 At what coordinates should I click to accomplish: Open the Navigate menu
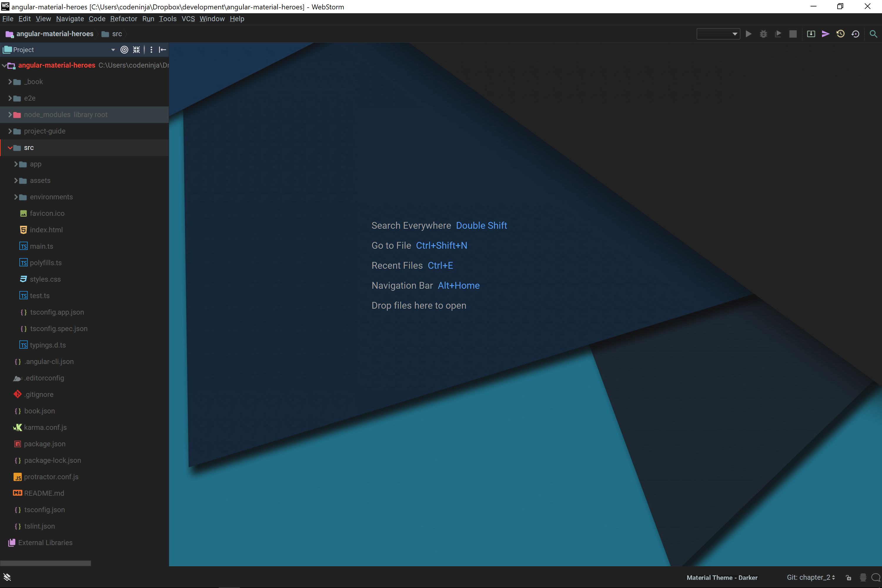point(70,19)
